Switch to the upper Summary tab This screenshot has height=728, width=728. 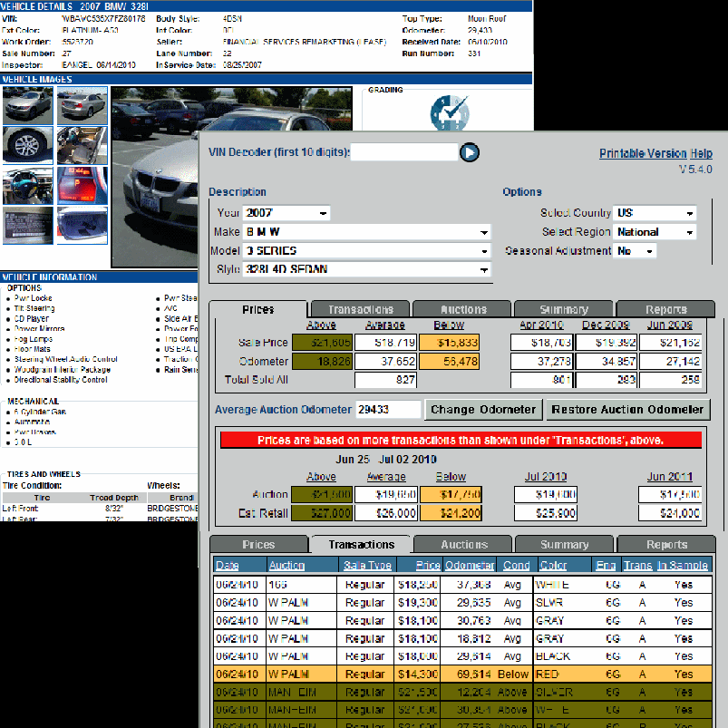[564, 309]
